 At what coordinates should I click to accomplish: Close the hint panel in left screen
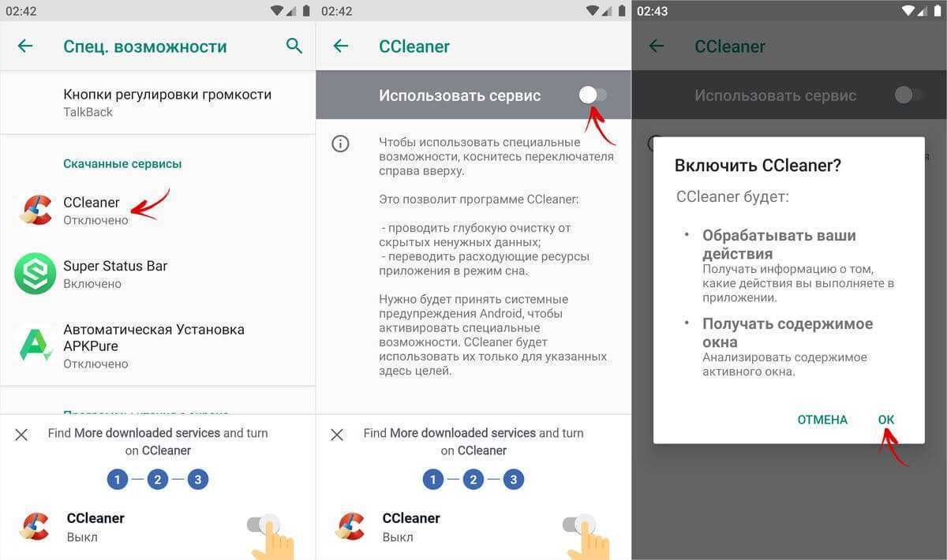(22, 435)
